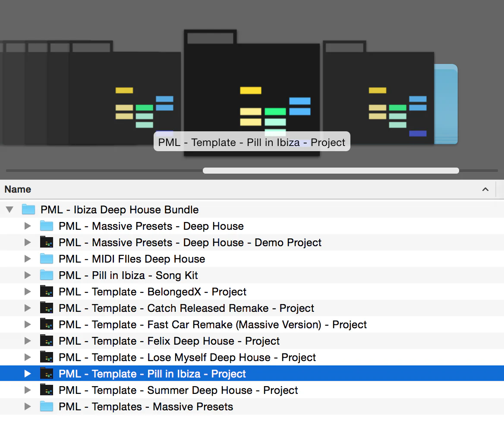
Task: Click the Felix Deep House project icon
Action: pyautogui.click(x=47, y=341)
